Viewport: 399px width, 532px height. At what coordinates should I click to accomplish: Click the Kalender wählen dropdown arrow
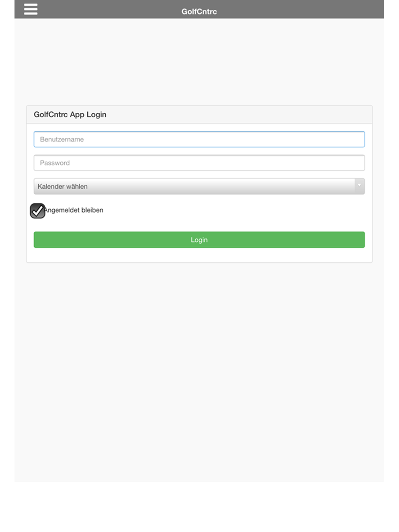(359, 186)
